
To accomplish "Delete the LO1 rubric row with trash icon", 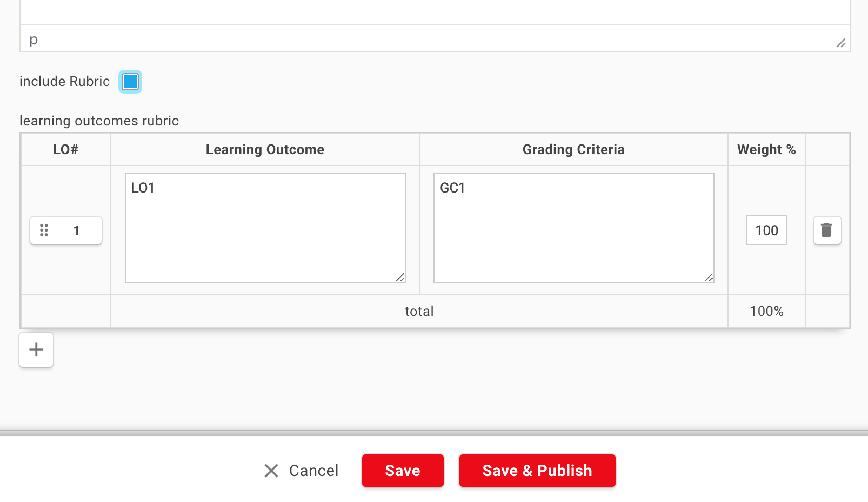I will [x=826, y=230].
